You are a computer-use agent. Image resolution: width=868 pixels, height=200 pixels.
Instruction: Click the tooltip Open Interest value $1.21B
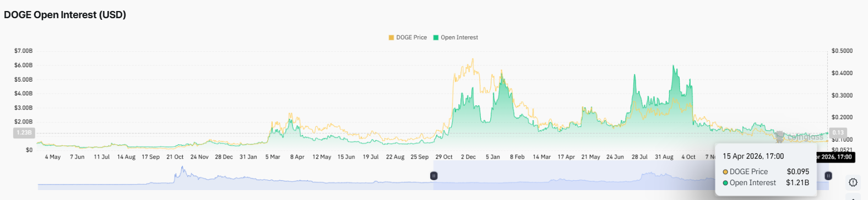[x=798, y=183]
